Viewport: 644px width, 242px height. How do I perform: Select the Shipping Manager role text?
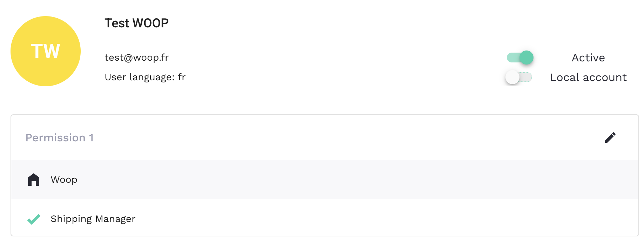point(93,219)
